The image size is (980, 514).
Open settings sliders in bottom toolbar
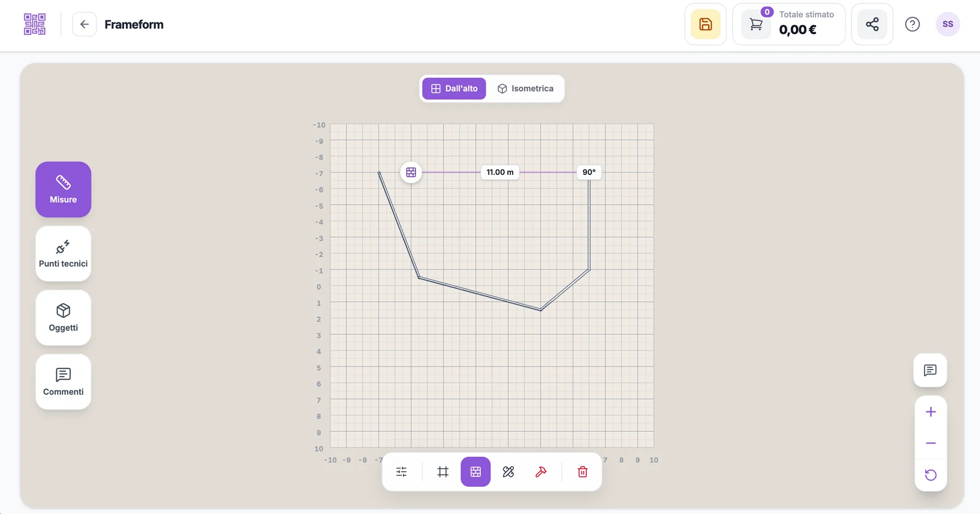(401, 472)
